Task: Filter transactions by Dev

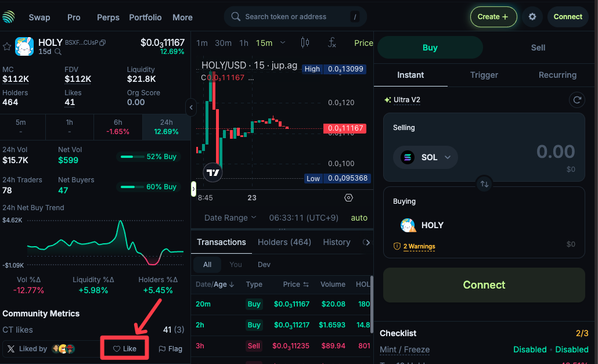Action: 264,265
